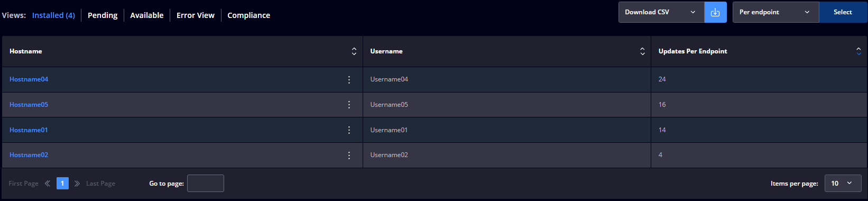Open the kebab menu for Hostname05

[349, 105]
